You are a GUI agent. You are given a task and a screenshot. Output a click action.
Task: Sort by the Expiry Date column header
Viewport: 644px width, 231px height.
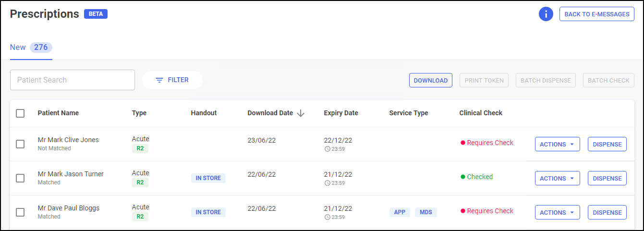pyautogui.click(x=341, y=113)
